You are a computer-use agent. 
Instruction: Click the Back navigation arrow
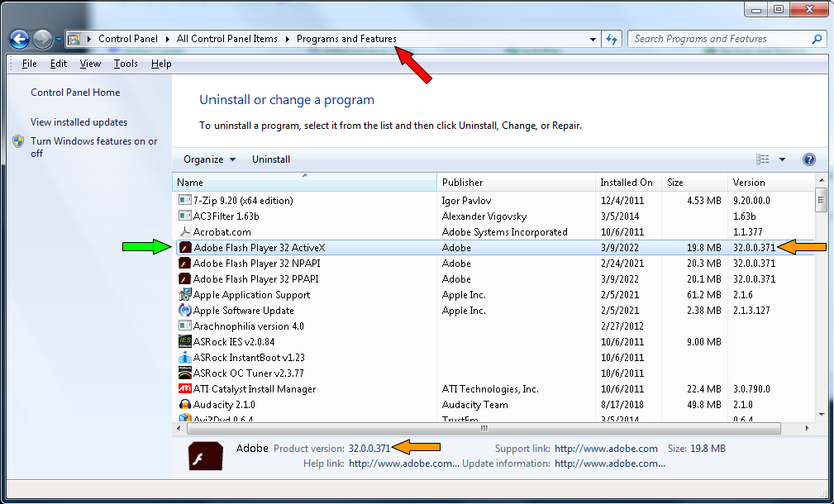point(19,39)
